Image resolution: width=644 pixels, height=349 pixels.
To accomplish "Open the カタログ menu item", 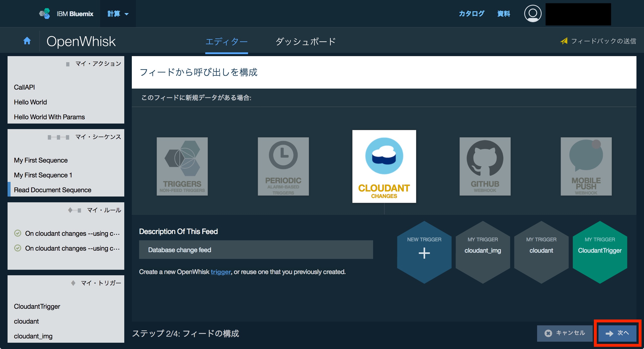I will pos(471,14).
